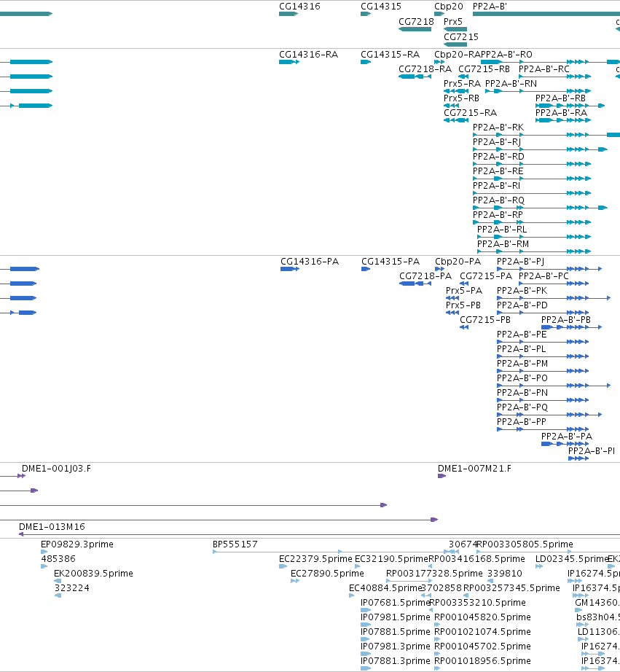Click protein label PP2A-B'-PL
The height and width of the screenshot is (672, 620).
(x=522, y=349)
